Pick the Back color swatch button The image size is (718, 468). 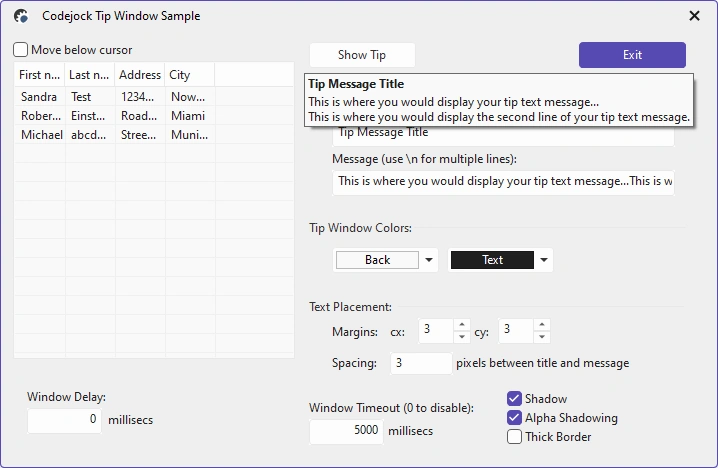tap(377, 260)
